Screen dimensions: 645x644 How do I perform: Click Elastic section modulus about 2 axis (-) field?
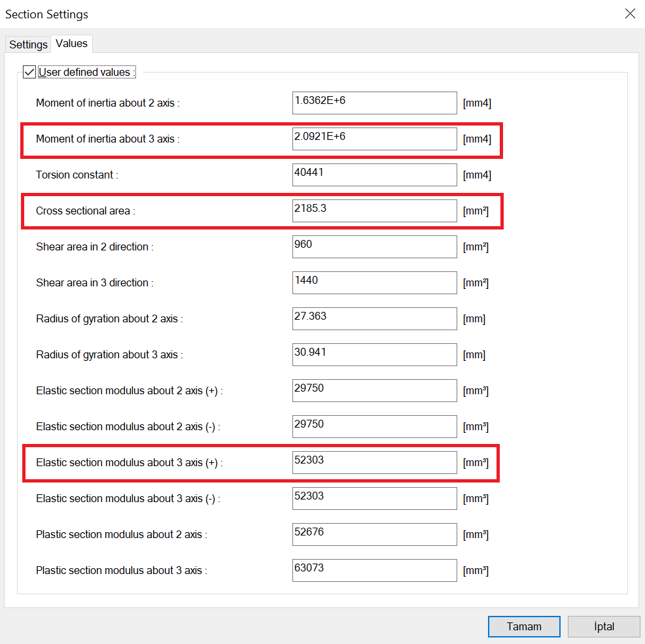pos(374,426)
